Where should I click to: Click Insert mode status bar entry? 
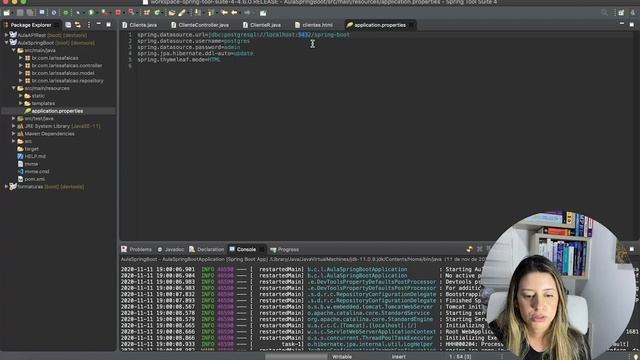pos(398,357)
